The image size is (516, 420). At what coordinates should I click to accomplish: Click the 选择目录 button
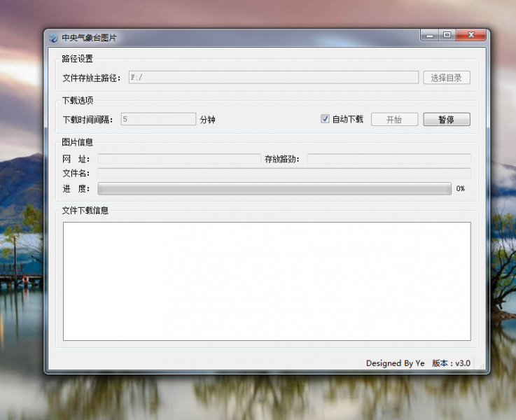tap(447, 78)
